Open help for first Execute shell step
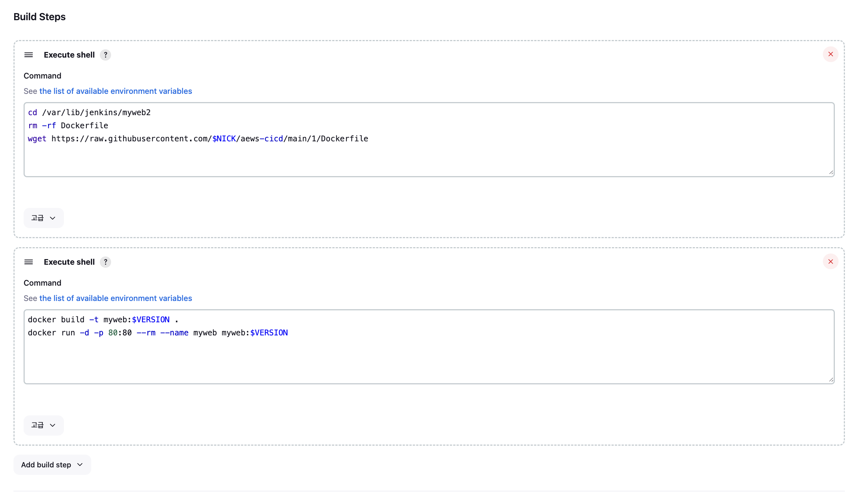 105,55
